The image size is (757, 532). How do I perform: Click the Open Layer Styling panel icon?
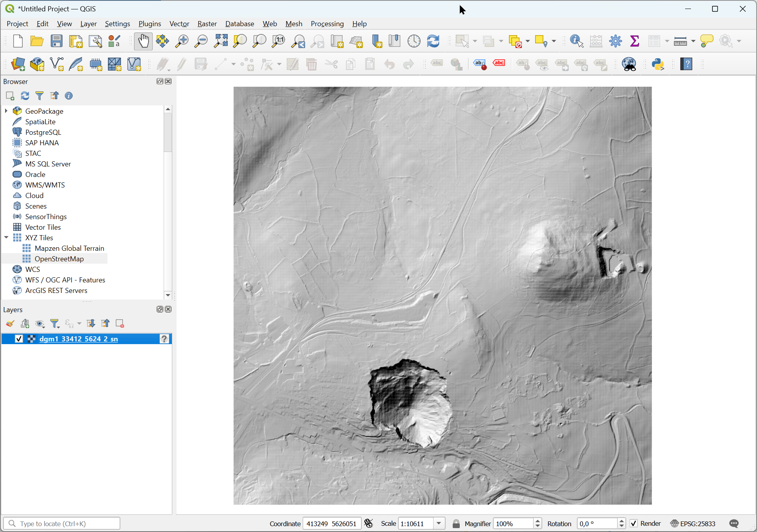(10, 323)
